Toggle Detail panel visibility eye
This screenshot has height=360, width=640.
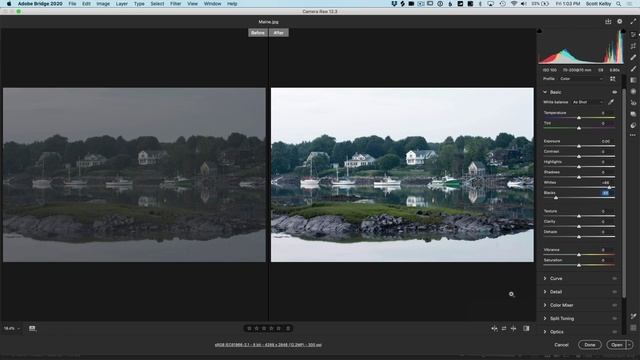(614, 292)
